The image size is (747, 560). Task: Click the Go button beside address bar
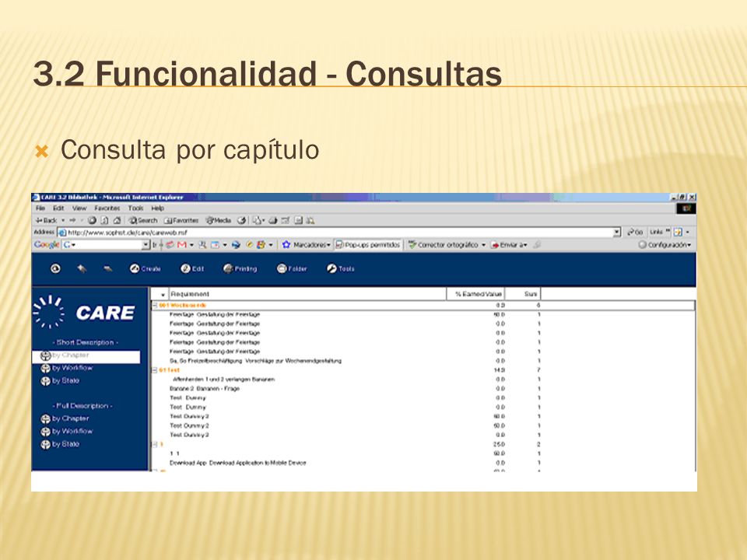[x=635, y=233]
